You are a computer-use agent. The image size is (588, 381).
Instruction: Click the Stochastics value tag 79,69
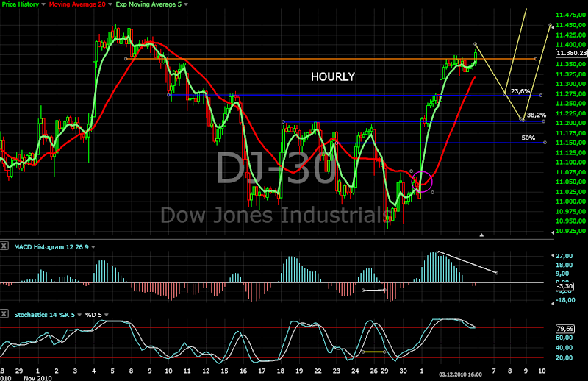[x=565, y=329]
